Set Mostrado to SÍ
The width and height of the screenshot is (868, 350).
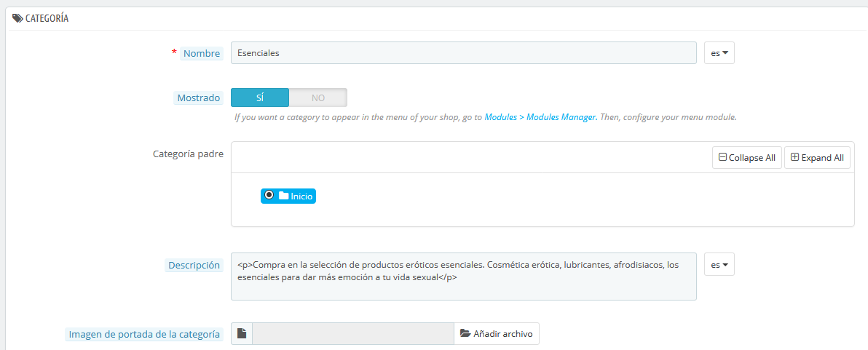pyautogui.click(x=260, y=98)
